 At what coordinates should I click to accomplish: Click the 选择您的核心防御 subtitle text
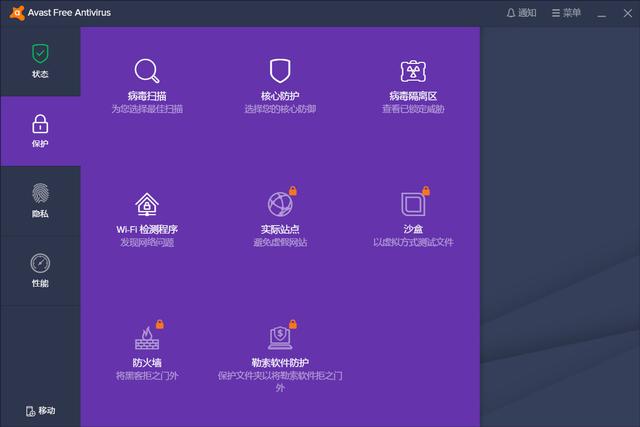click(280, 109)
